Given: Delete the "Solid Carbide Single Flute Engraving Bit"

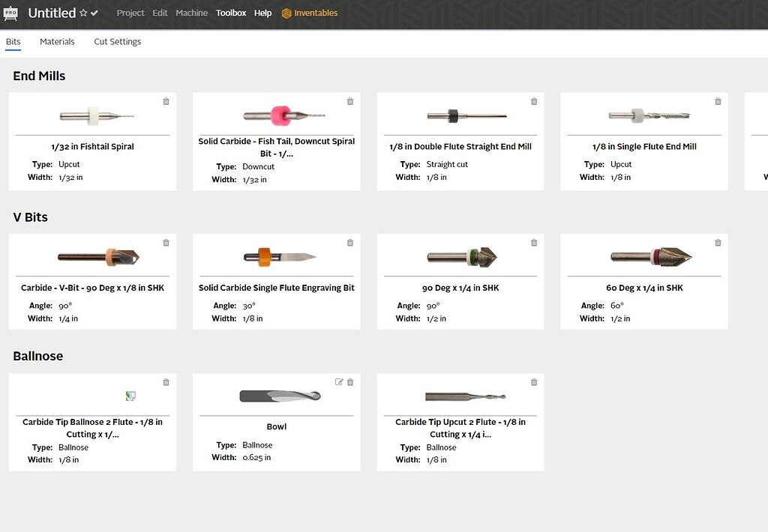Looking at the screenshot, I should [349, 242].
